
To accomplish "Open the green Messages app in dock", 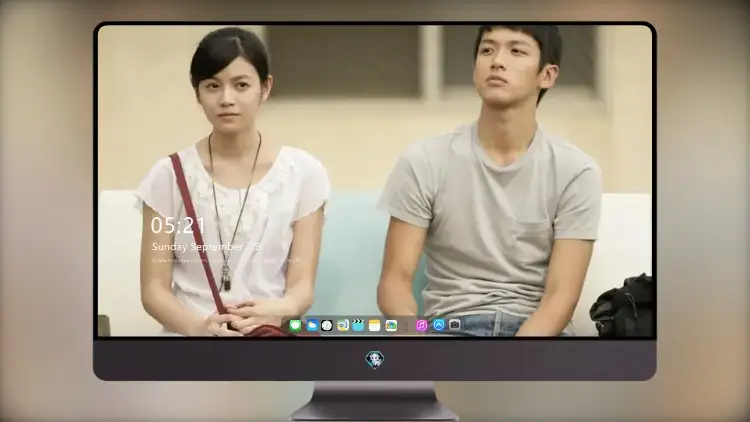I will [296, 325].
